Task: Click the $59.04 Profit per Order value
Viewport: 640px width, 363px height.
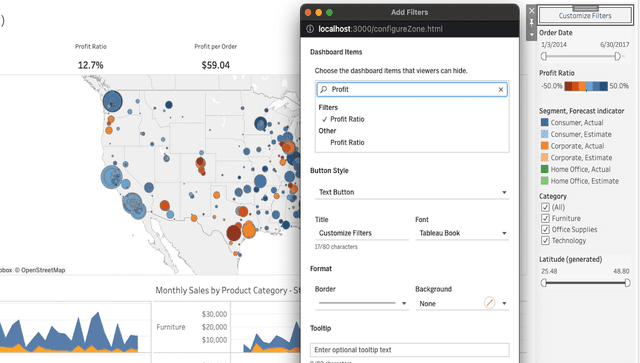Action: coord(216,65)
